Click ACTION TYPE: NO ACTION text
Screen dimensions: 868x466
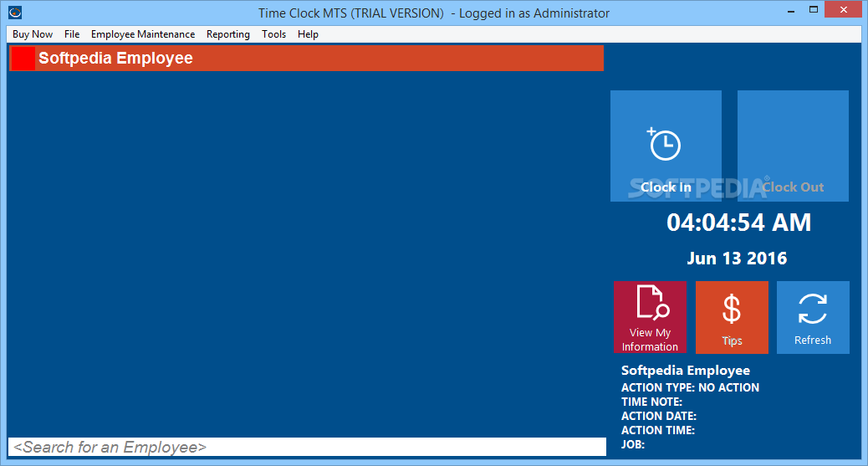[691, 387]
